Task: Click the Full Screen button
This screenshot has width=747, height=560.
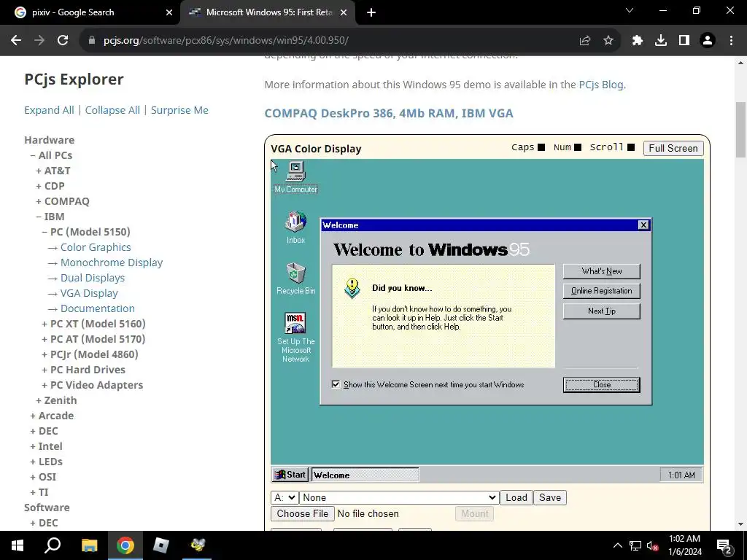Action: [x=673, y=148]
